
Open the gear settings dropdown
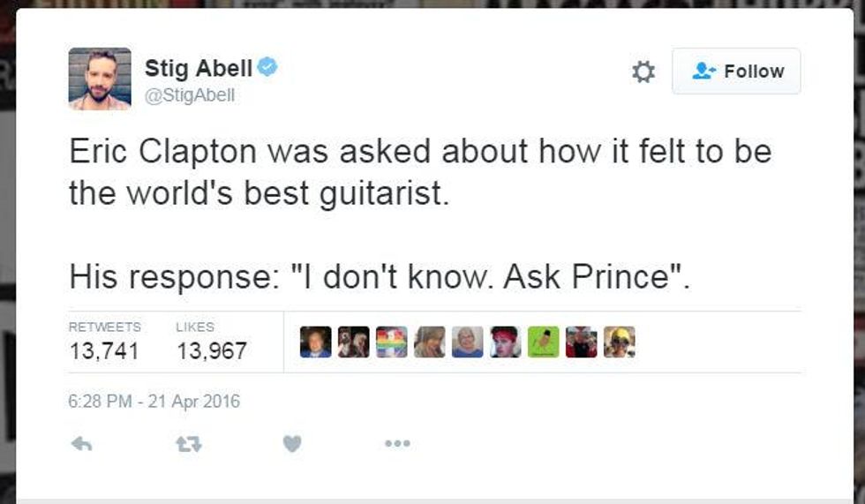tap(643, 71)
